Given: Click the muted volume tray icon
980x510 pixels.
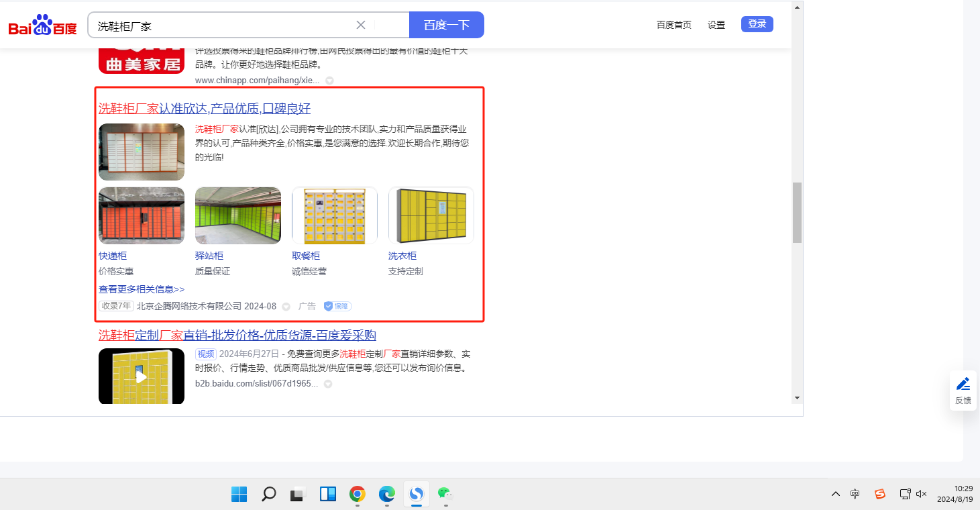Looking at the screenshot, I should (x=921, y=494).
